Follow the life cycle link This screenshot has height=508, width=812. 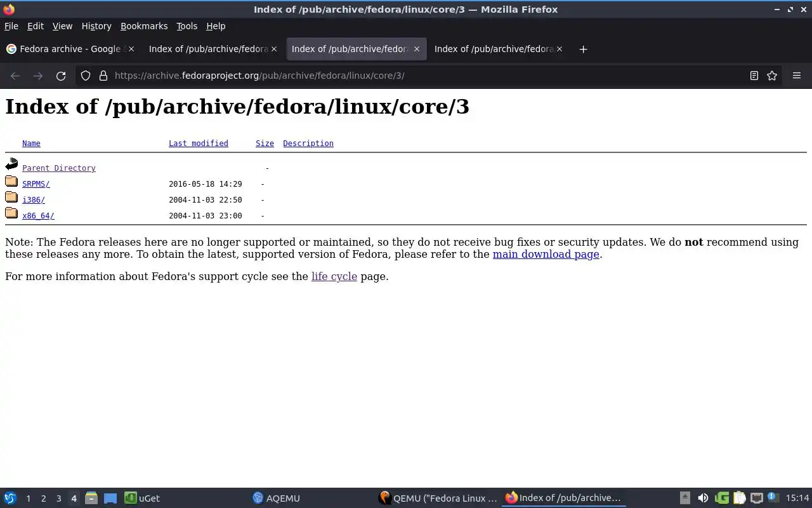(x=334, y=276)
